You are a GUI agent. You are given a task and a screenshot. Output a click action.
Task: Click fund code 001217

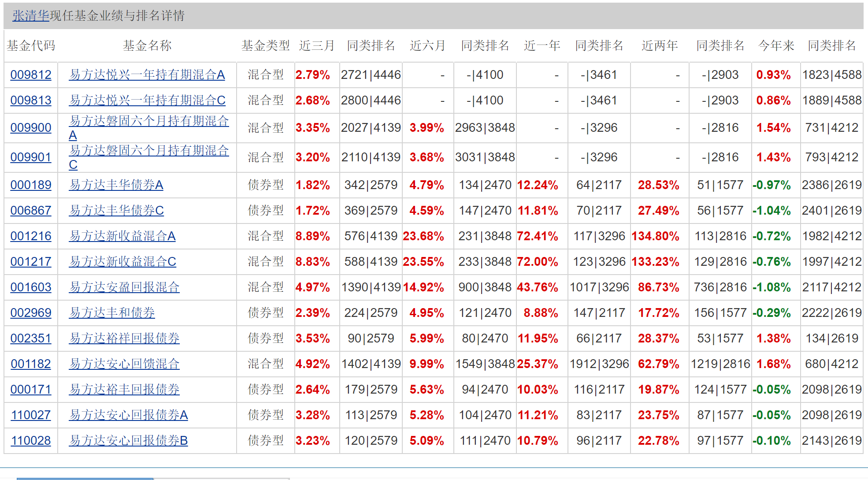tap(31, 262)
